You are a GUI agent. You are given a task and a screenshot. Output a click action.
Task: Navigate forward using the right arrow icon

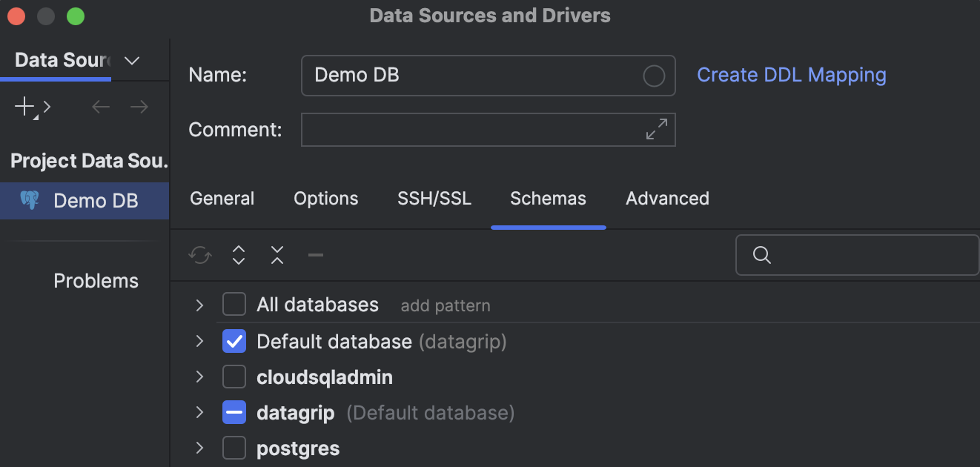click(x=139, y=106)
